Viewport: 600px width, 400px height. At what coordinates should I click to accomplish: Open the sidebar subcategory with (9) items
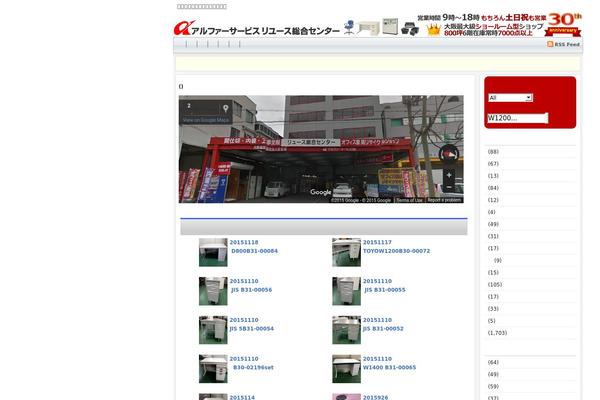(x=498, y=260)
